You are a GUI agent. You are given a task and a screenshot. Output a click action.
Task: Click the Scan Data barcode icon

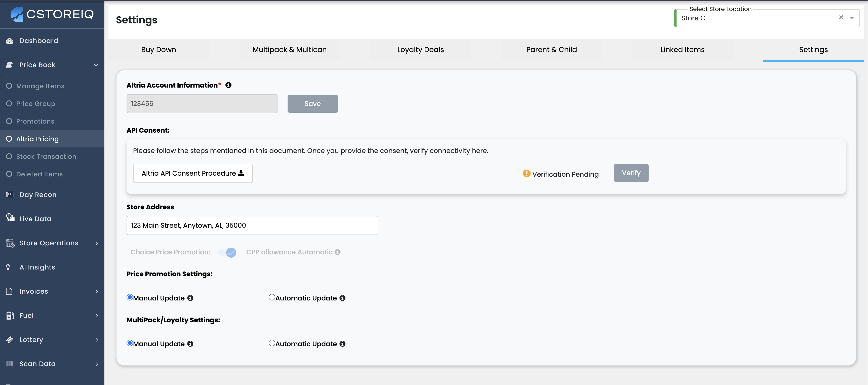10,363
